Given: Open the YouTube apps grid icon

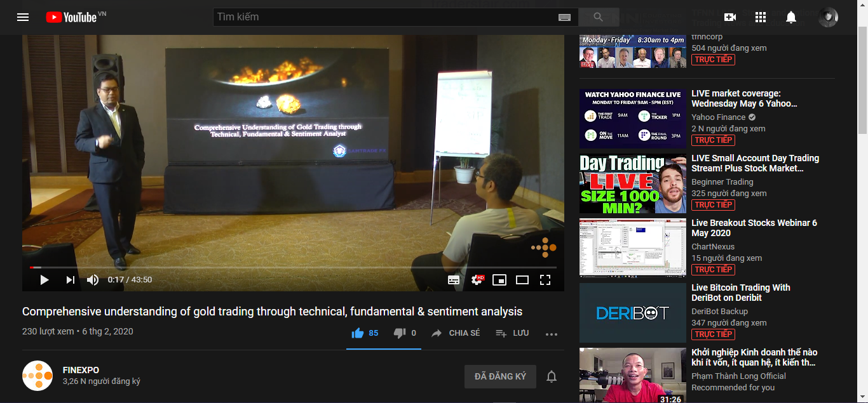Looking at the screenshot, I should click(761, 17).
